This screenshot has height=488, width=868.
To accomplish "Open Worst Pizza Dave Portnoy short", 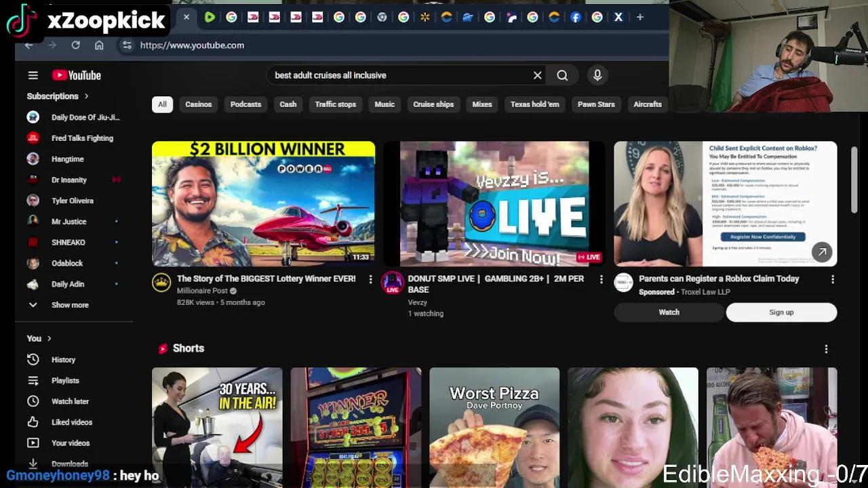I will click(494, 427).
